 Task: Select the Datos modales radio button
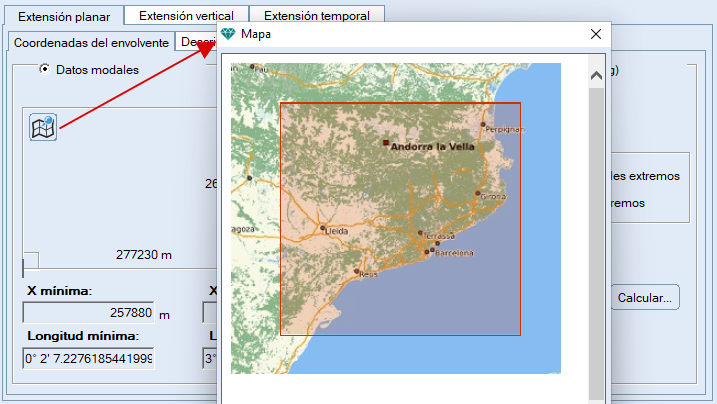[x=45, y=70]
